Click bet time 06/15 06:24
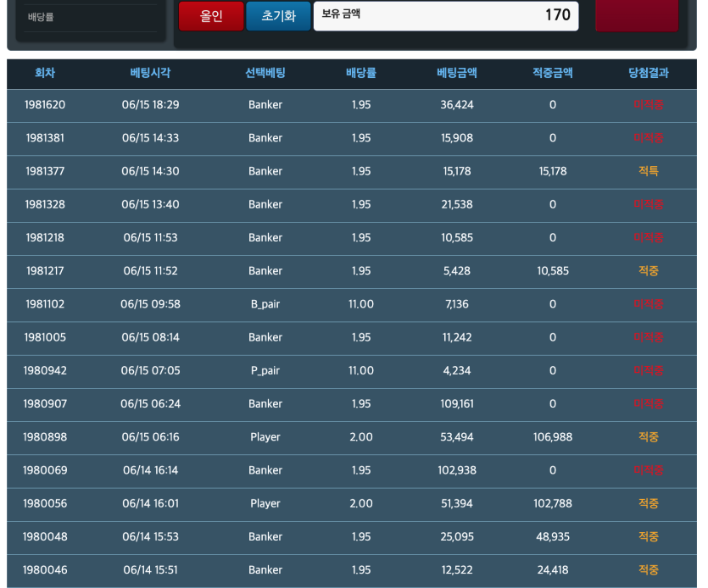The image size is (708, 588). [x=150, y=403]
